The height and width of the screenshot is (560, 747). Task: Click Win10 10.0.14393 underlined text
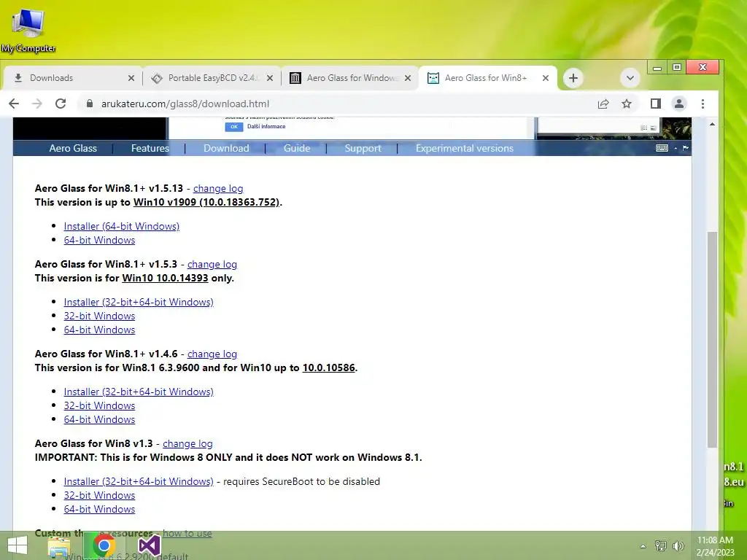(x=165, y=278)
